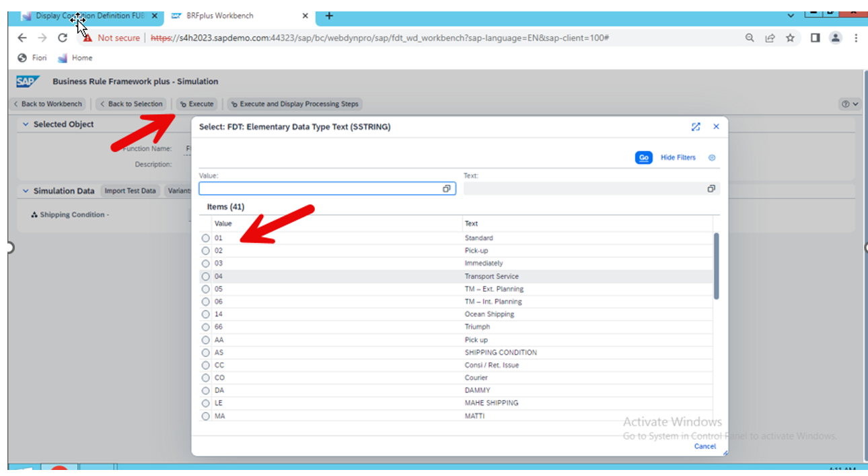Collapse the Selected Object section

point(26,124)
